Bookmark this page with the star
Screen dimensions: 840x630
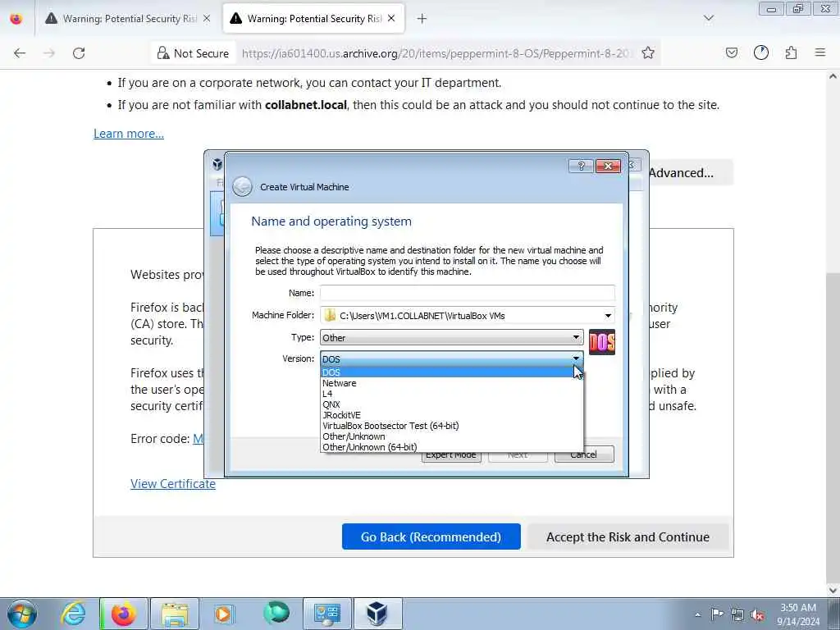pos(648,53)
